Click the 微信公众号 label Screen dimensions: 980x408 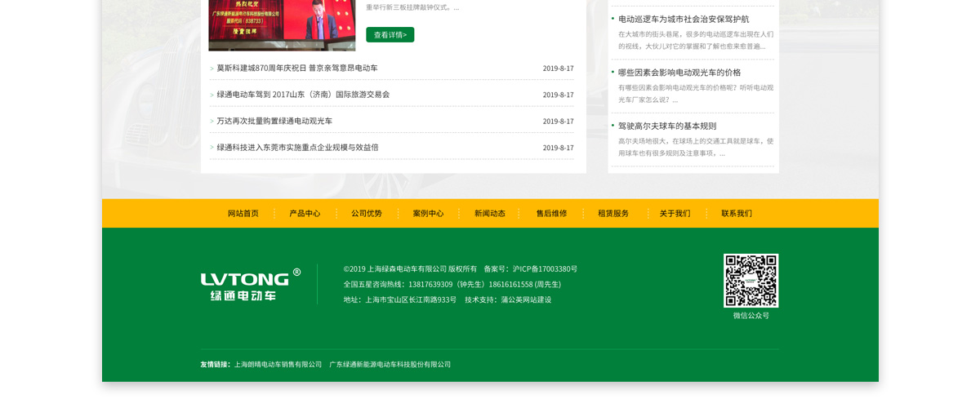(751, 316)
